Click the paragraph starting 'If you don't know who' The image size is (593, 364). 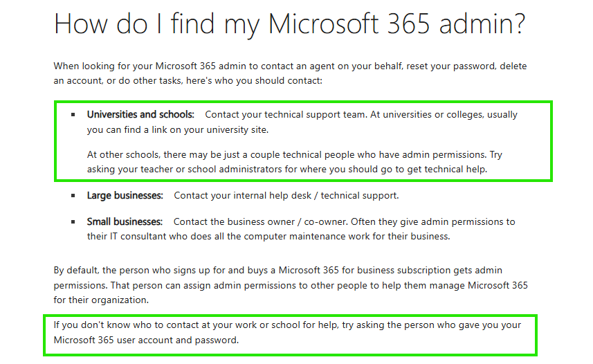pos(287,332)
